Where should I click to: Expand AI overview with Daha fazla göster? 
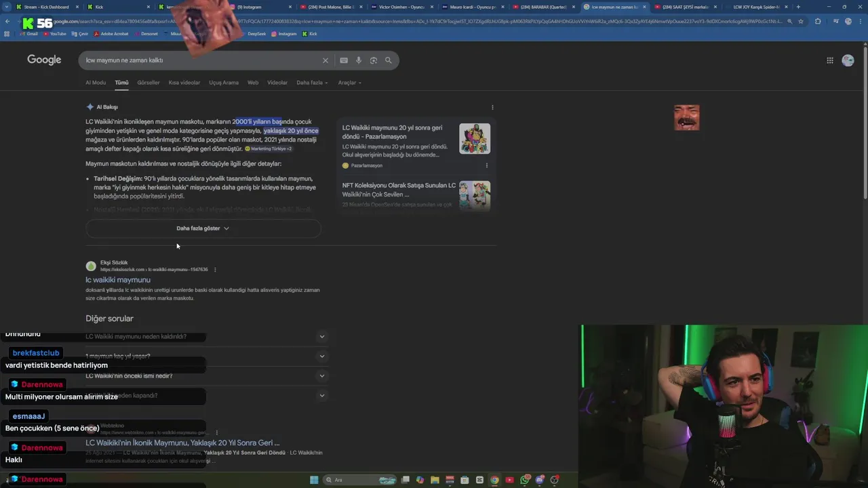(203, 228)
